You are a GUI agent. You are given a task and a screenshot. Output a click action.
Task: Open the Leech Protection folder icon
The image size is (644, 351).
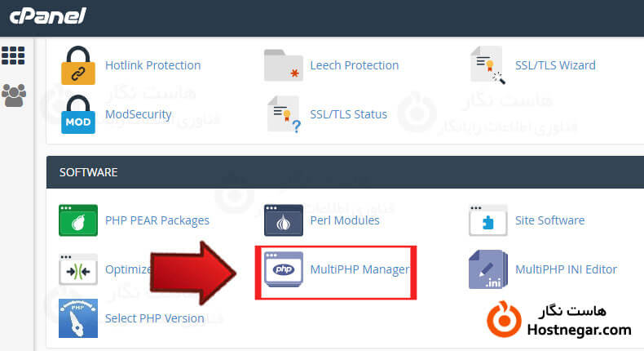283,65
